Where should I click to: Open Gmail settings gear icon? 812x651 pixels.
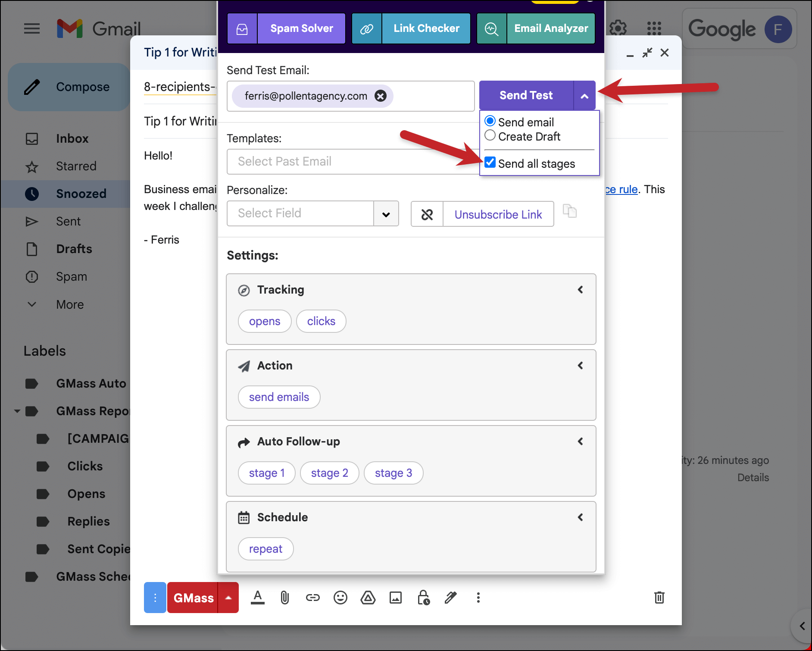[x=618, y=28]
